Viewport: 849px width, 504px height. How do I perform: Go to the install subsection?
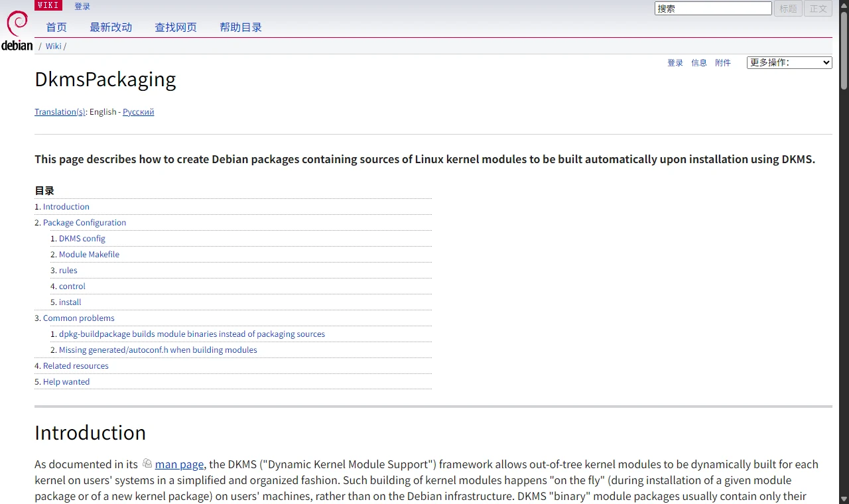(x=70, y=302)
